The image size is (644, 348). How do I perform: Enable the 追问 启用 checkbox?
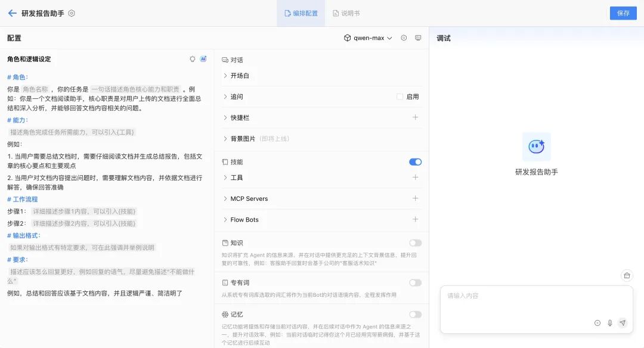[400, 97]
